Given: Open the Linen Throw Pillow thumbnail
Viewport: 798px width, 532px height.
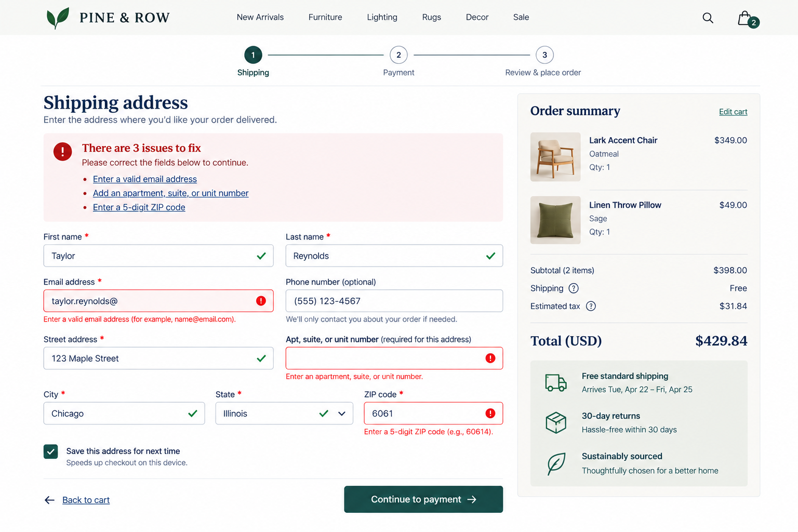Looking at the screenshot, I should [x=555, y=220].
